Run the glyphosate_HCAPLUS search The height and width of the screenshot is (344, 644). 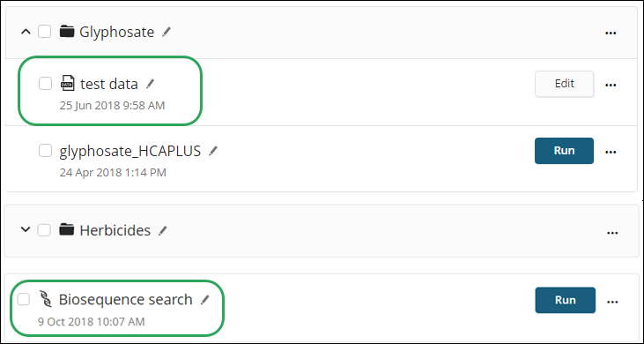coord(565,151)
